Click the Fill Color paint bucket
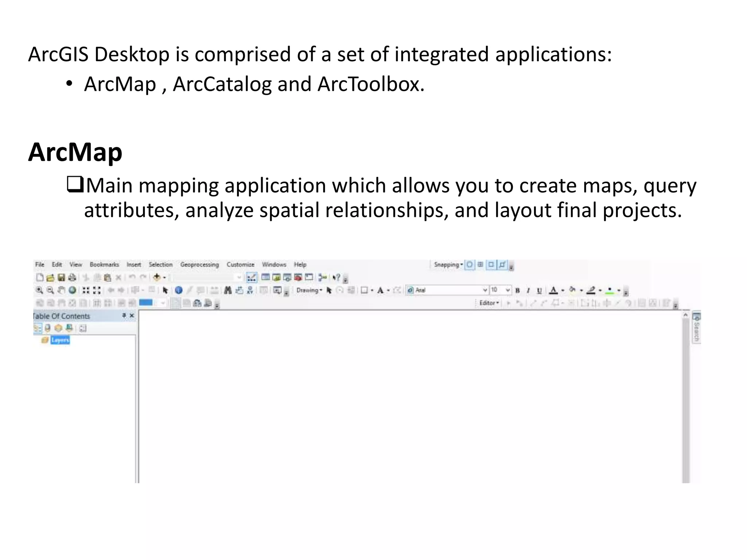 573,290
